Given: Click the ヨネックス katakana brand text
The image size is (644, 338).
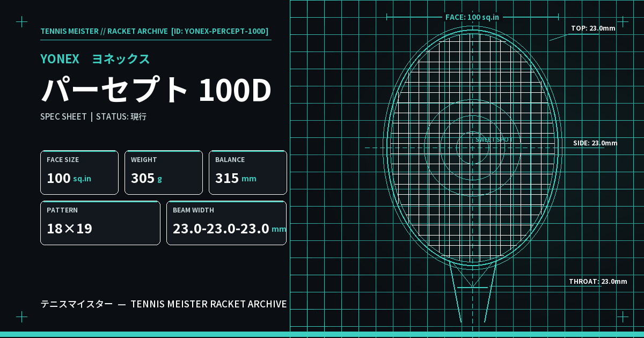Looking at the screenshot, I should tap(121, 59).
